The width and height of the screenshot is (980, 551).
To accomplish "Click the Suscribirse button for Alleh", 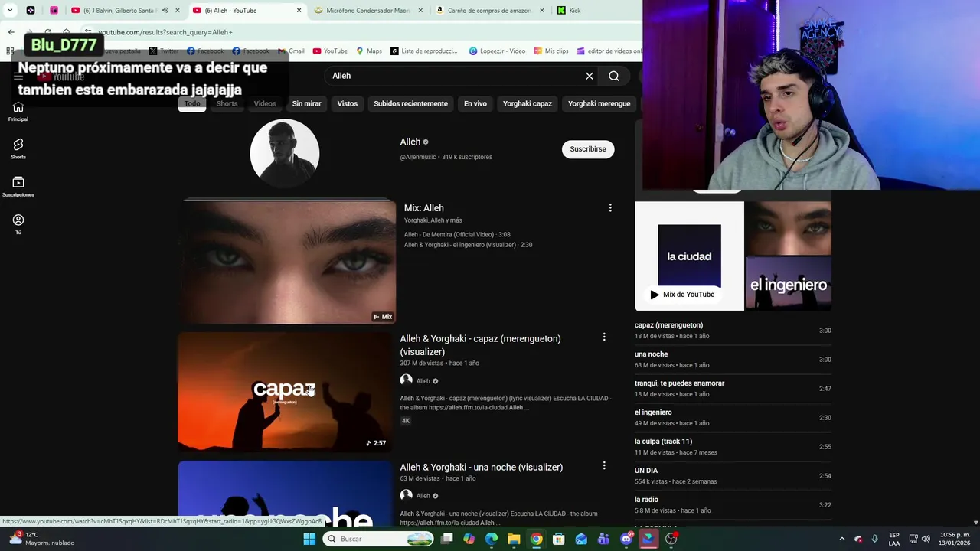I will (588, 149).
